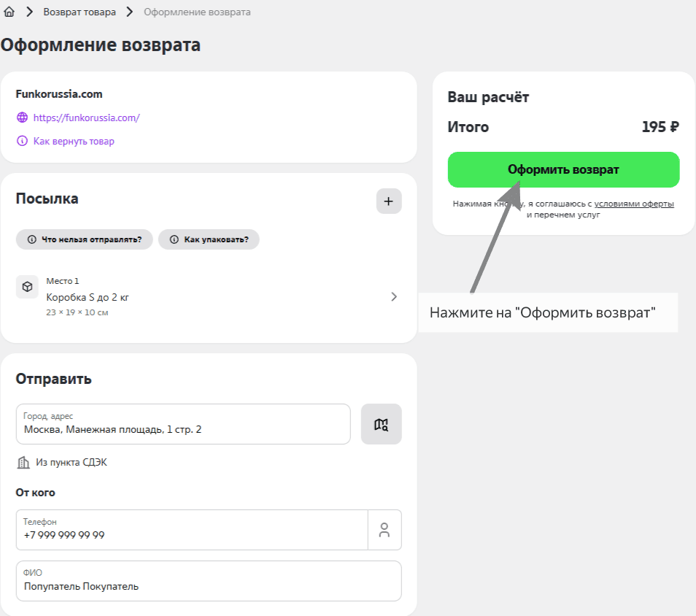Open the https://funkorussia.com/ link
Viewport: 696px width, 616px height.
tap(87, 118)
